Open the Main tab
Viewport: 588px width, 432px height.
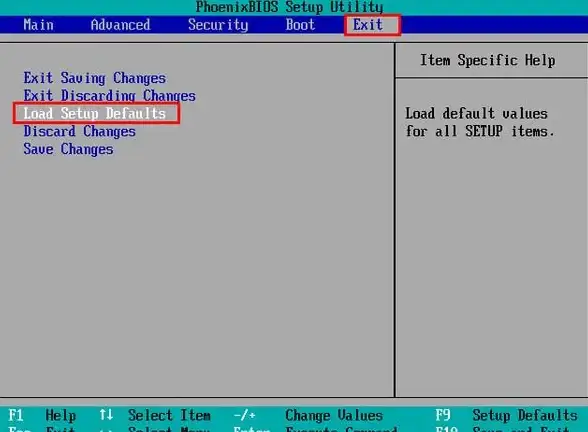click(x=39, y=25)
